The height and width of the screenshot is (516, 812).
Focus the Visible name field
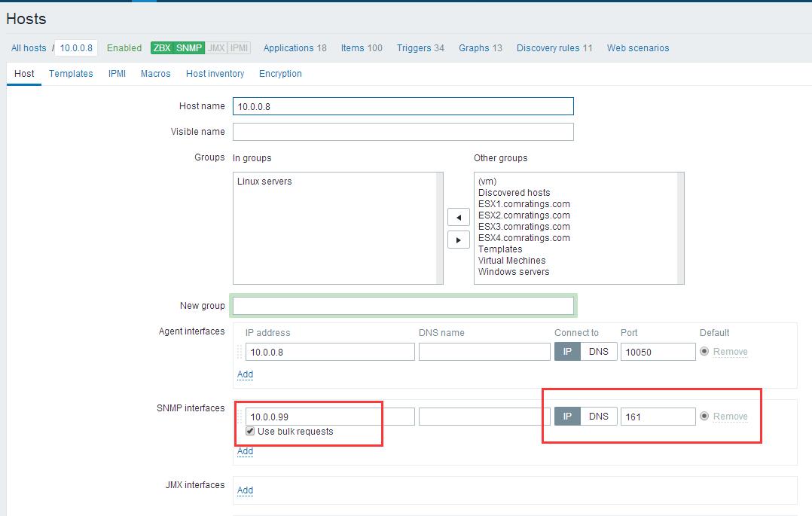[x=403, y=132]
